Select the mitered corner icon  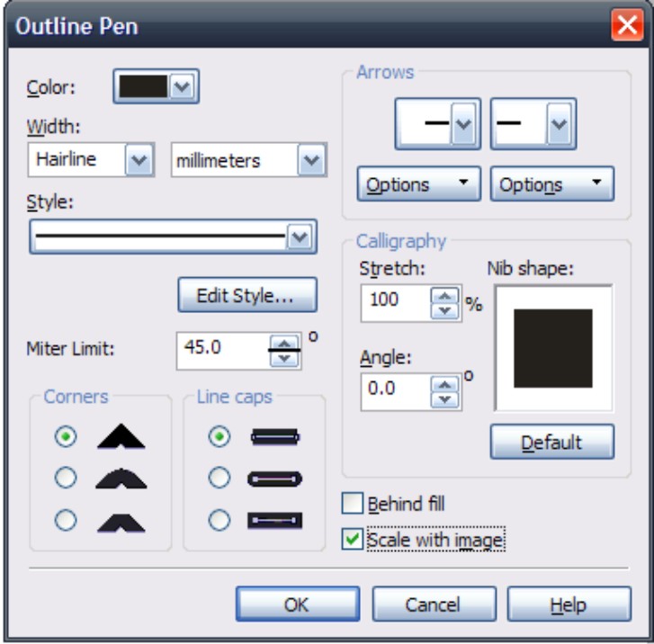[121, 436]
